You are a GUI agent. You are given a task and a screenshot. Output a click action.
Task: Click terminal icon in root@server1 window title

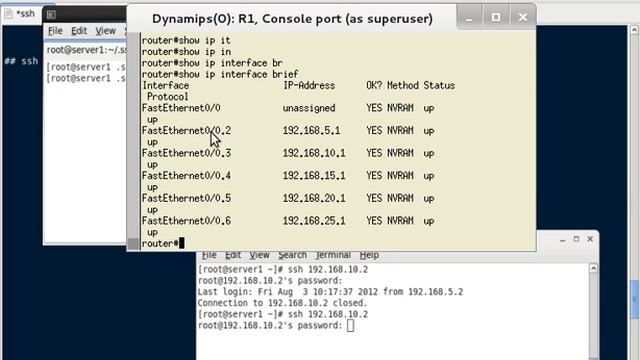point(51,15)
